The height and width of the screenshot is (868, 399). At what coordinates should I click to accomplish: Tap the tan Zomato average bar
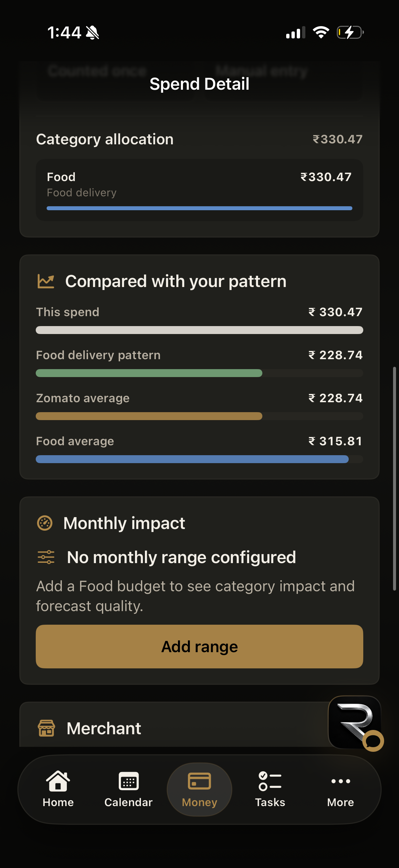149,416
